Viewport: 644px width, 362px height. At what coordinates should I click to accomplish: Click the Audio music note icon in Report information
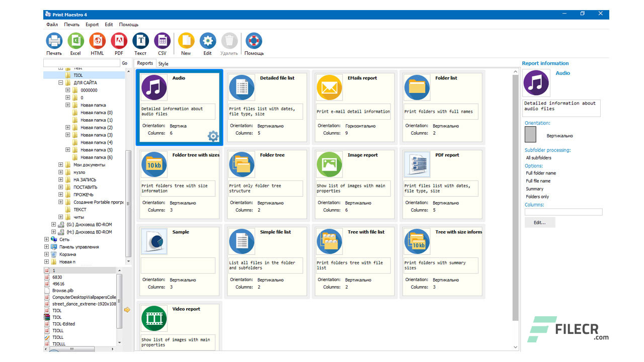coord(536,83)
